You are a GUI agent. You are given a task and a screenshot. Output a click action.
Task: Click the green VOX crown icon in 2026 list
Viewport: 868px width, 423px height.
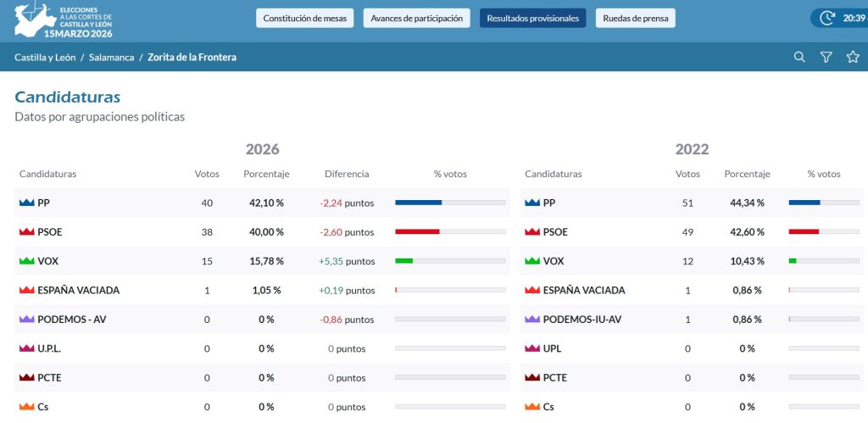pos(26,261)
